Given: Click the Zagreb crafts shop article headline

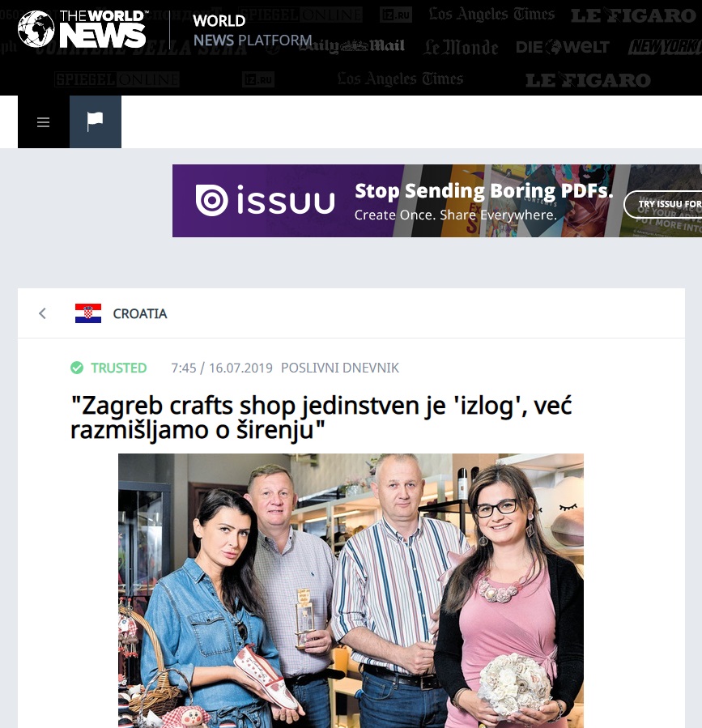Looking at the screenshot, I should (x=321, y=417).
